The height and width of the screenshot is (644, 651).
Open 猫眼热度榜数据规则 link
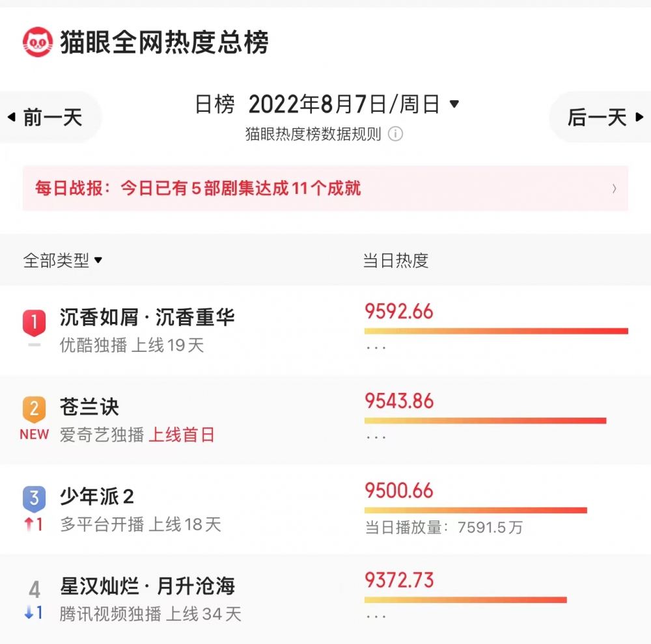click(x=313, y=134)
